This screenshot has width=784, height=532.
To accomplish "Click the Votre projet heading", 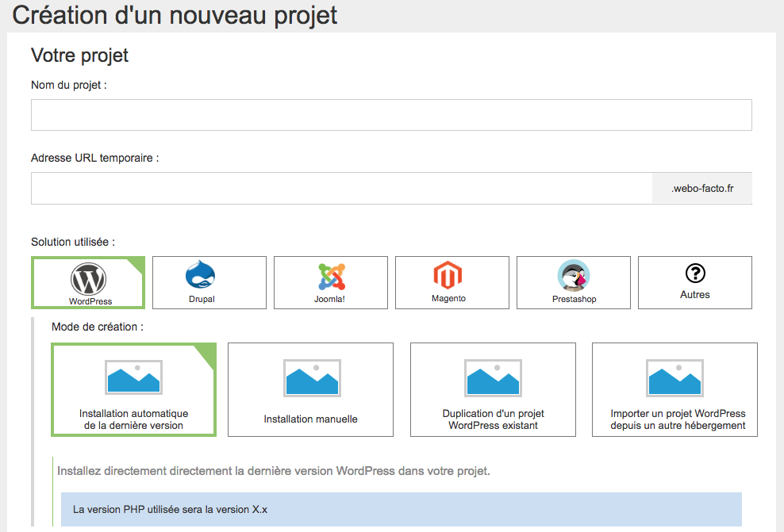I will click(79, 55).
